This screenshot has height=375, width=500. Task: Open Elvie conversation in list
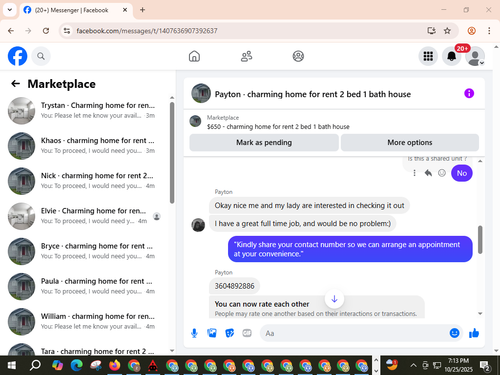85,216
